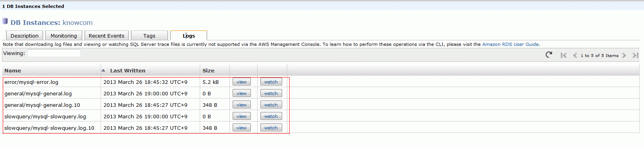Go to previous page of logs
Viewport: 644px width, 146px height.
tap(575, 55)
